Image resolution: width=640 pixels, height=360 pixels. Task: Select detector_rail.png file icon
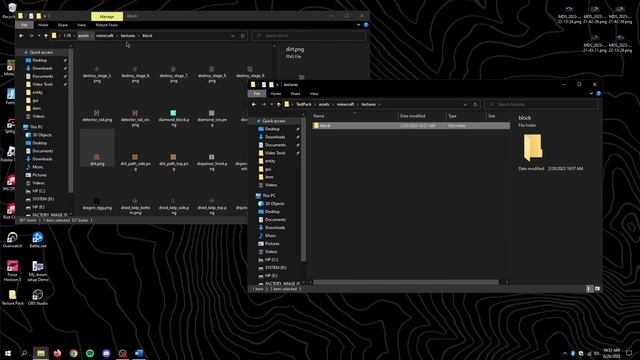[97, 113]
